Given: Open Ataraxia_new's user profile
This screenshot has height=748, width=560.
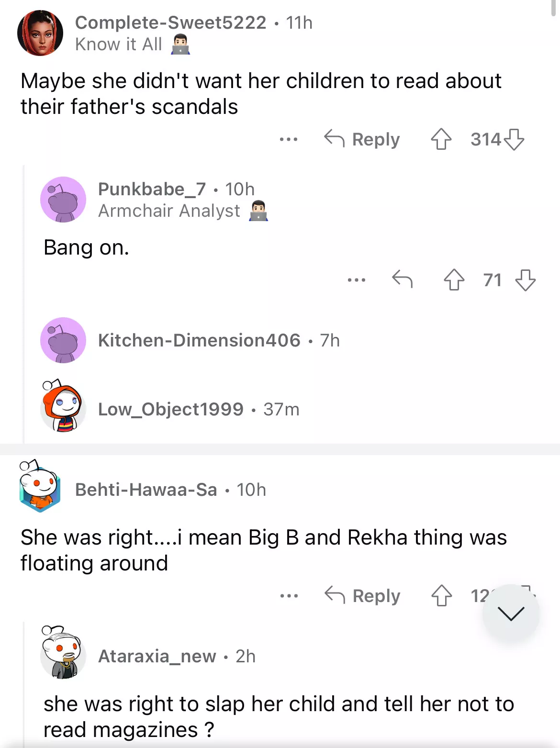Looking at the screenshot, I should click(157, 656).
